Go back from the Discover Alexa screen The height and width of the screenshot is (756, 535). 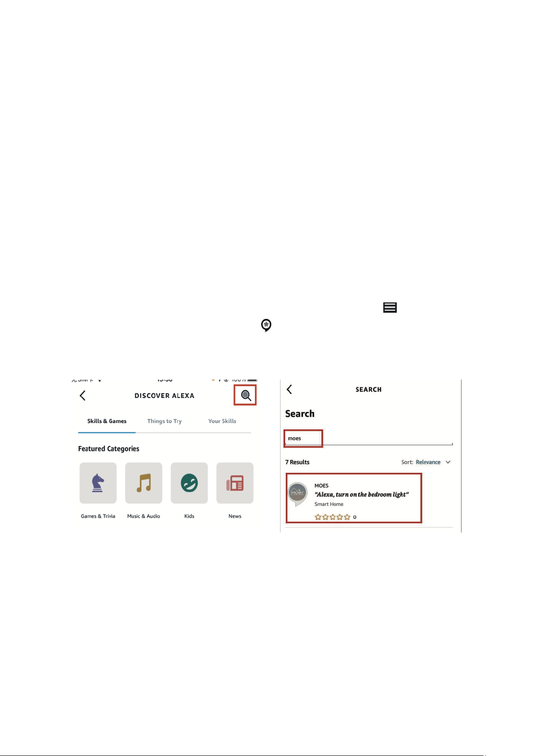click(83, 395)
